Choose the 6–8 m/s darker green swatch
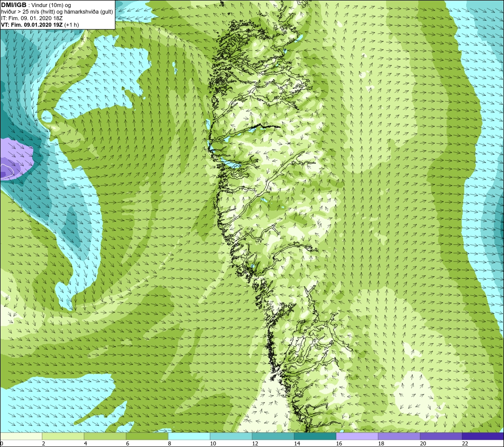Viewport: 504px width, 447px height. (147, 436)
